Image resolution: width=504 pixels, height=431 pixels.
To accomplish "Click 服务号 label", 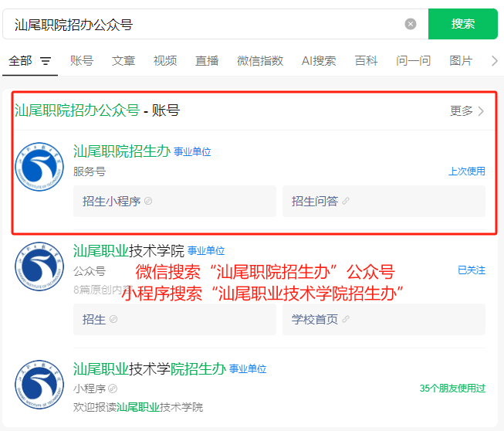I will (x=90, y=171).
